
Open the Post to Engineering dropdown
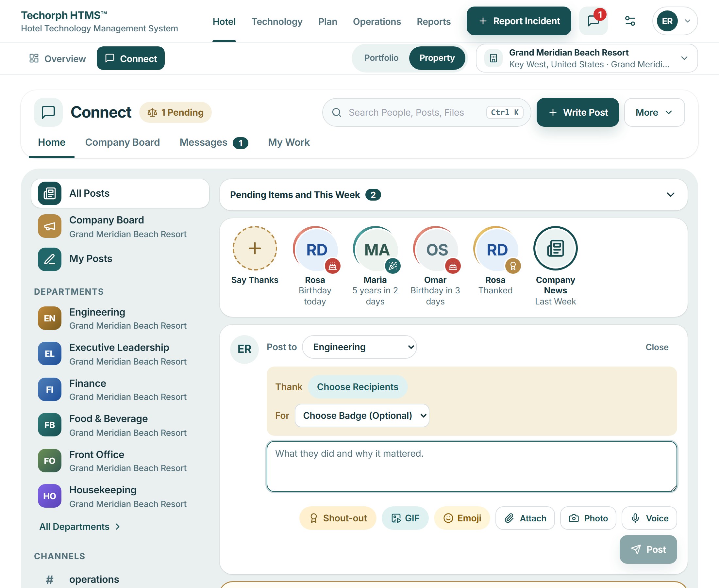coord(359,347)
